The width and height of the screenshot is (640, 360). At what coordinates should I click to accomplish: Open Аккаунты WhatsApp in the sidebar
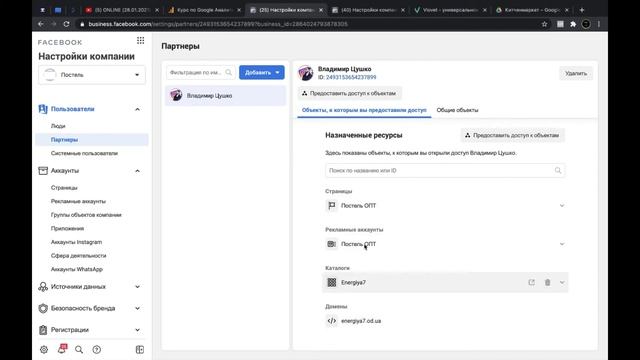point(77,269)
